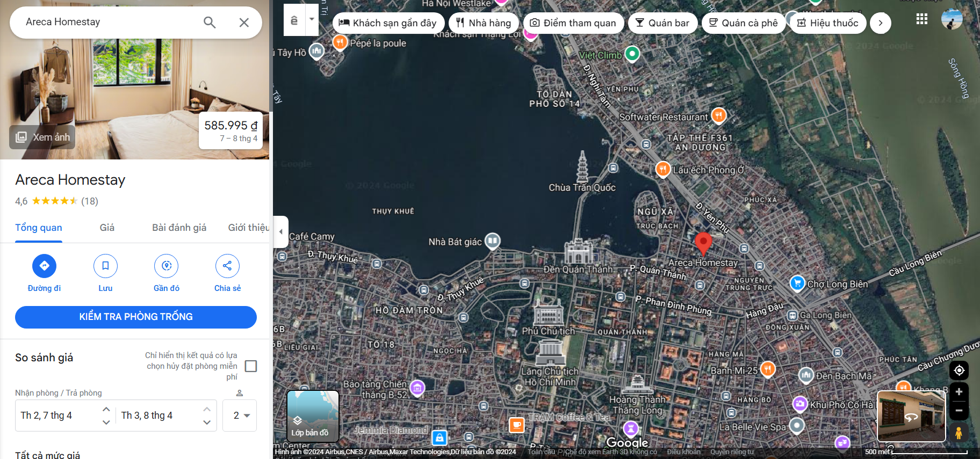Screen dimensions: 980x459
Task: Click the check-in date Th 2, 7 thg 4
Action: pyautogui.click(x=46, y=416)
